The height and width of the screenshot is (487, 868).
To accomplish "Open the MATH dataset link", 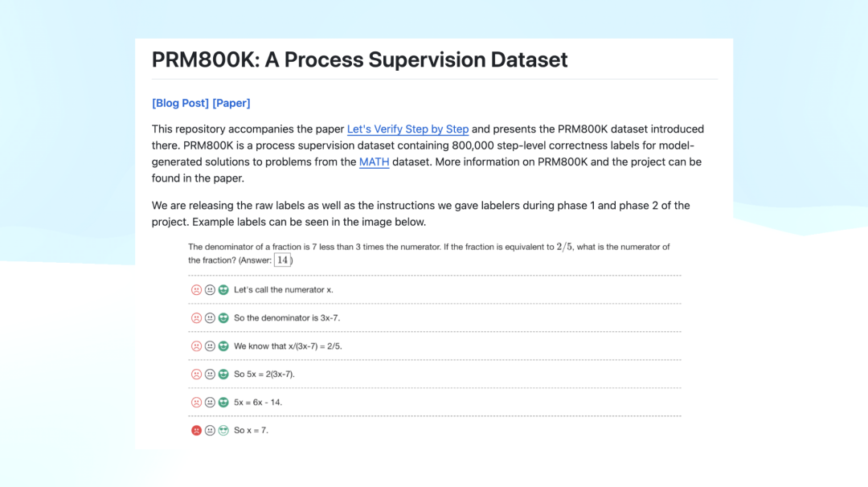I will coord(374,162).
